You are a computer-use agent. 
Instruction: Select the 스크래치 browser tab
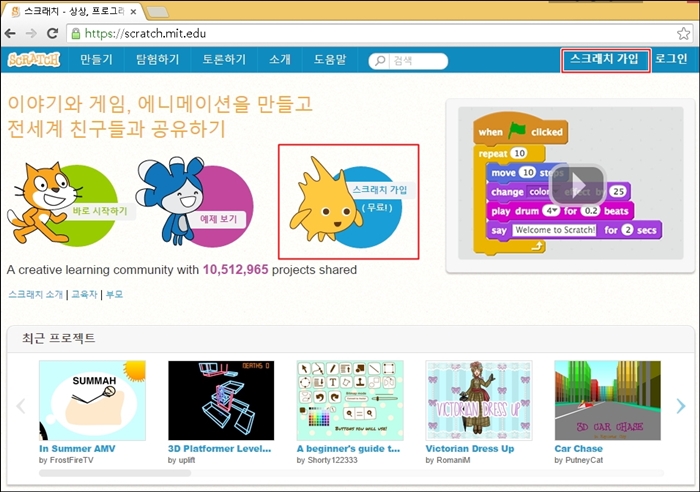point(74,11)
